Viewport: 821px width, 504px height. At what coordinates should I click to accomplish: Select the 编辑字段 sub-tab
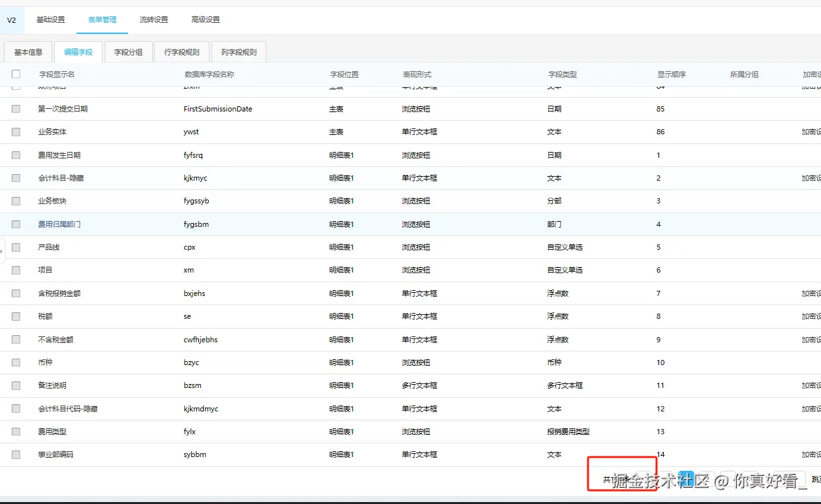78,52
